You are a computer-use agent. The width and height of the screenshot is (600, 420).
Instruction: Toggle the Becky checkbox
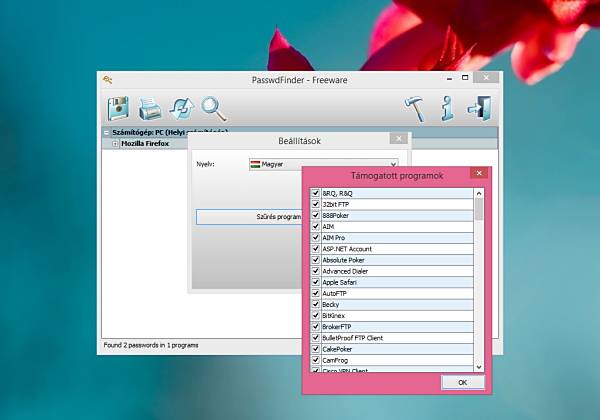315,304
